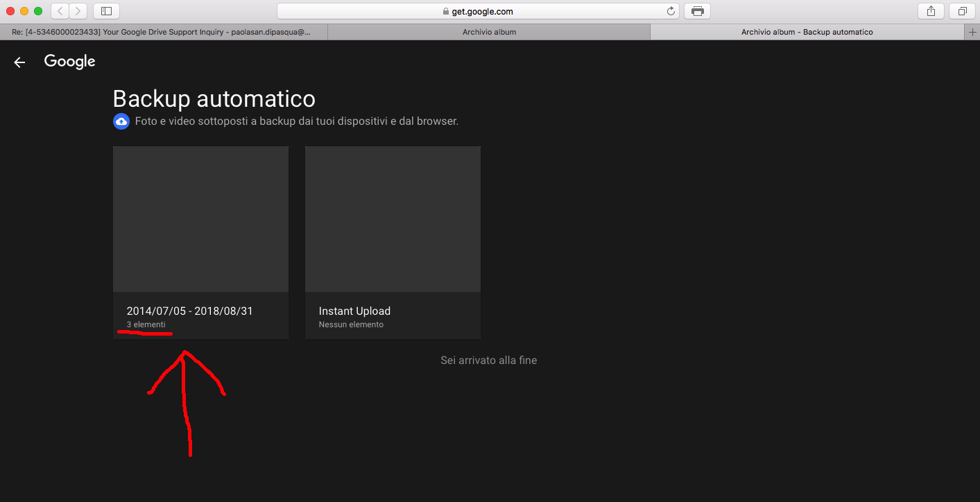Click the green fullscreen window button

point(38,11)
